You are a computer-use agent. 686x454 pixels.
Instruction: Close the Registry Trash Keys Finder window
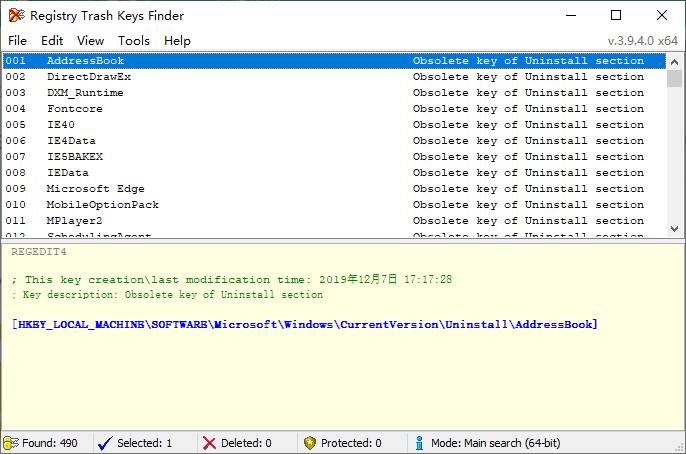click(x=662, y=15)
